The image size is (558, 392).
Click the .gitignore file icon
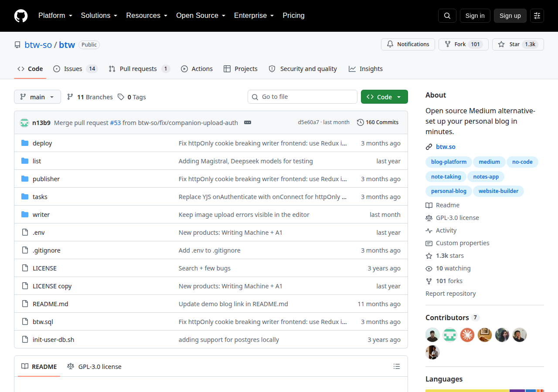click(25, 250)
